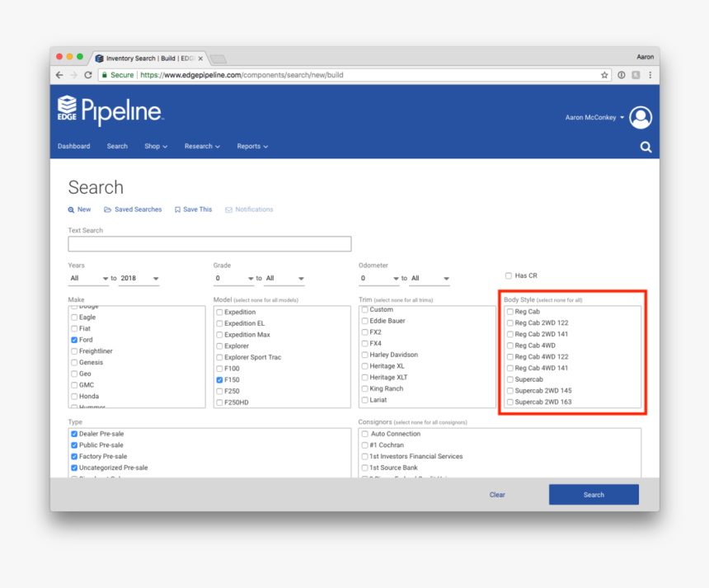Uncheck Factory Pre-sale type
This screenshot has width=709, height=588.
pos(74,456)
